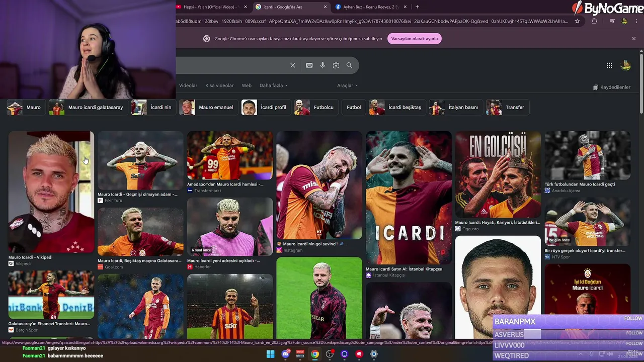644x362 pixels.
Task: Open OBS Studio from the taskbar
Action: pyautogui.click(x=330, y=354)
